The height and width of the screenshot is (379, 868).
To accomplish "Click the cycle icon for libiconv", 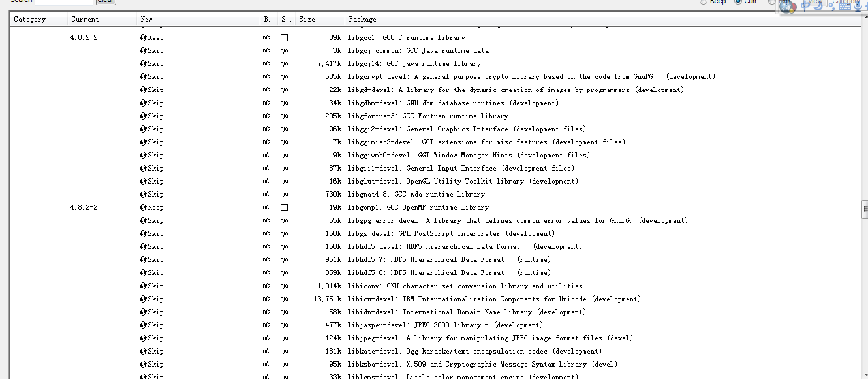I will click(x=144, y=286).
